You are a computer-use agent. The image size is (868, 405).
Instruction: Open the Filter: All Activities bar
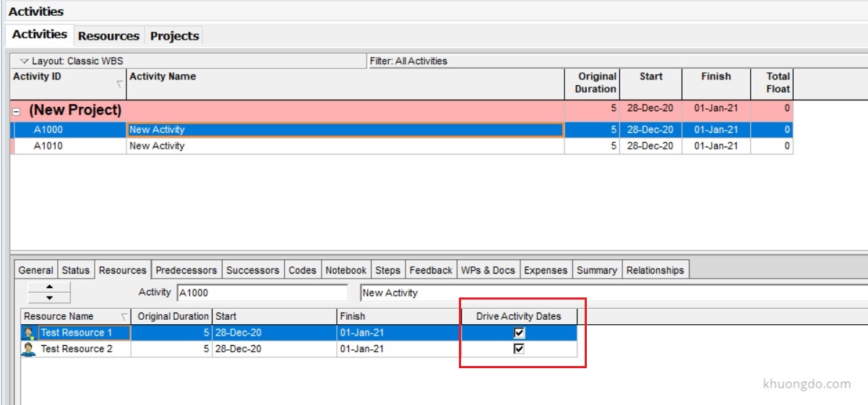[x=408, y=61]
